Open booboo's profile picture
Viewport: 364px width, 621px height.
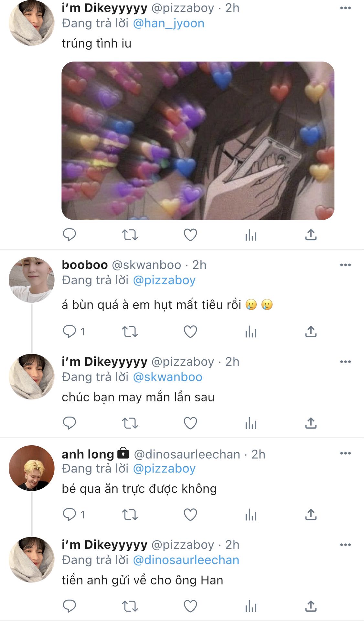click(x=31, y=280)
